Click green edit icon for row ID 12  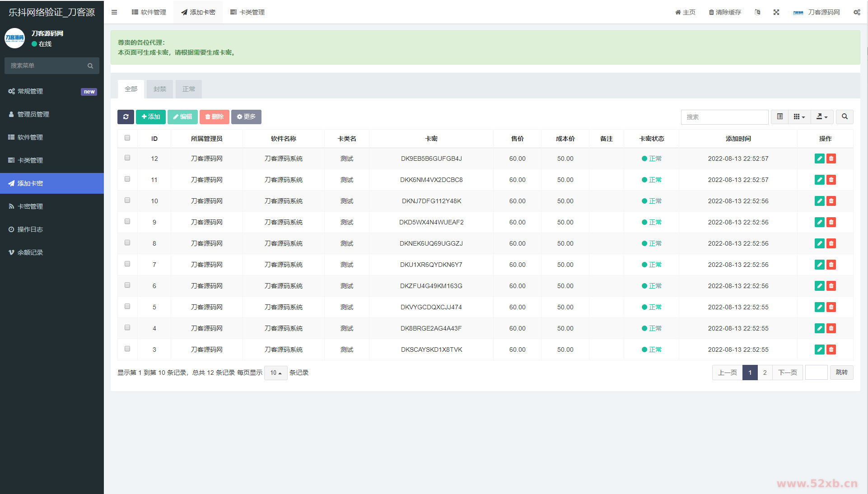pos(819,158)
